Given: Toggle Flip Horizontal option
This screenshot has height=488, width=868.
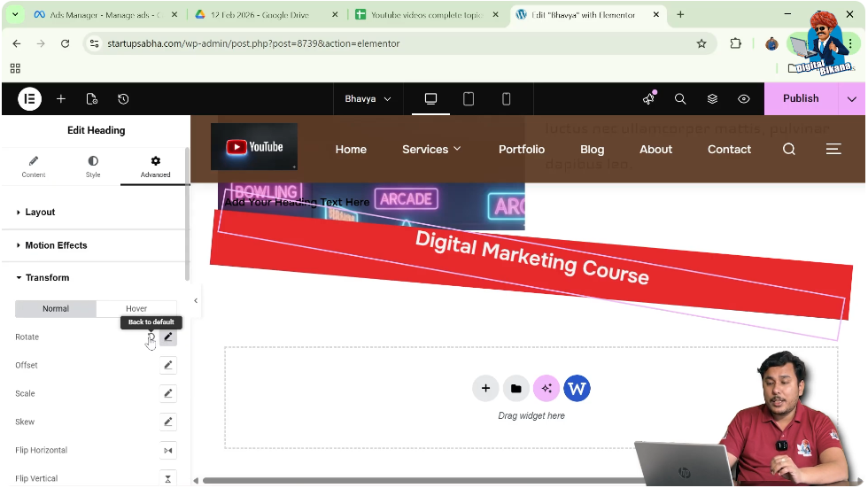Looking at the screenshot, I should (x=168, y=451).
